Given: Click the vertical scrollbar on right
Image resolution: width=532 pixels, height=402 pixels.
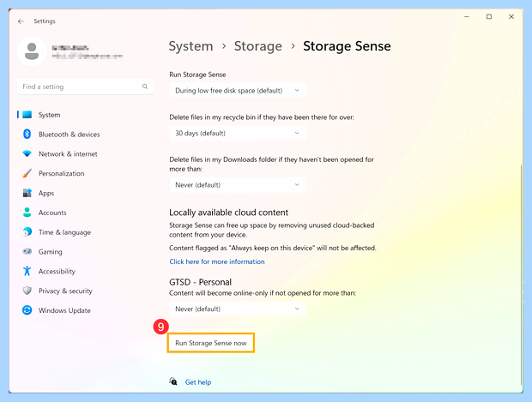Looking at the screenshot, I should point(521,274).
